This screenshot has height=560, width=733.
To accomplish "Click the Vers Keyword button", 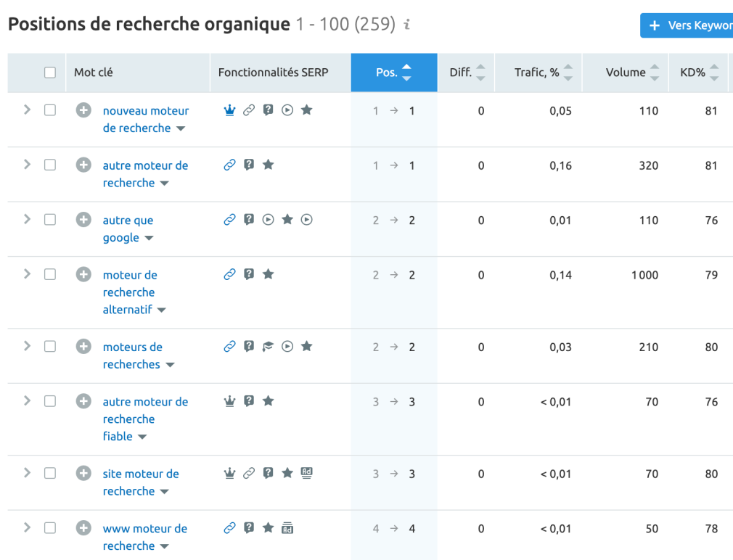I will click(687, 25).
